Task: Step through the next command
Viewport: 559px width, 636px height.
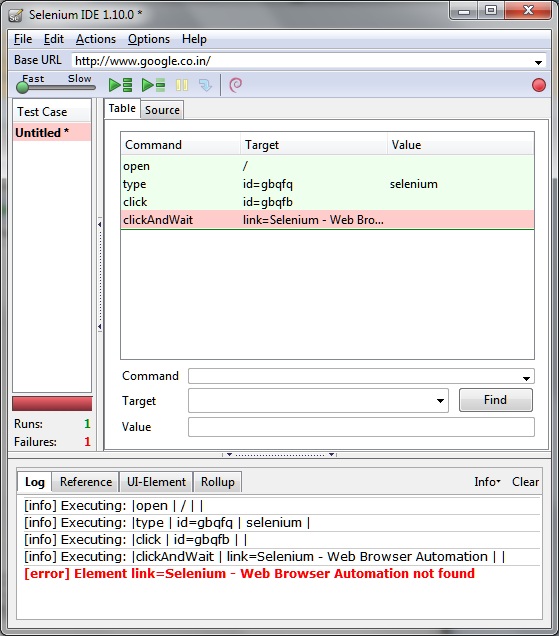Action: (x=205, y=85)
